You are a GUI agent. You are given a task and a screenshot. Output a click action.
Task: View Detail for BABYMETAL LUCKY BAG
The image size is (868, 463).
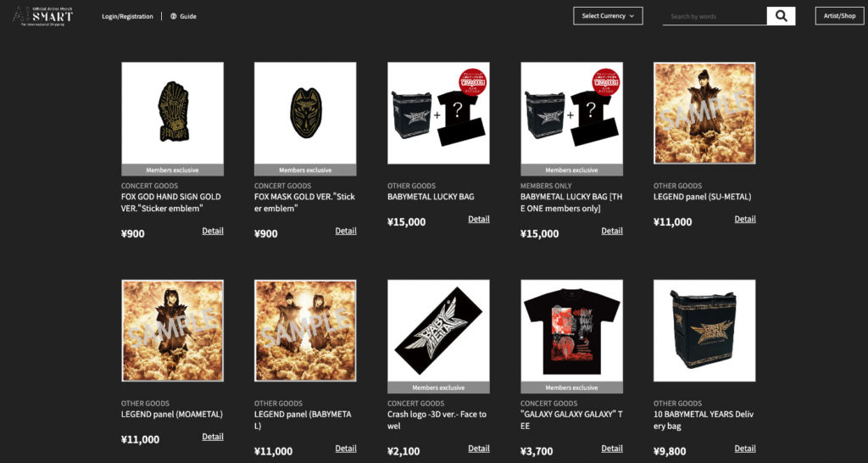click(479, 220)
